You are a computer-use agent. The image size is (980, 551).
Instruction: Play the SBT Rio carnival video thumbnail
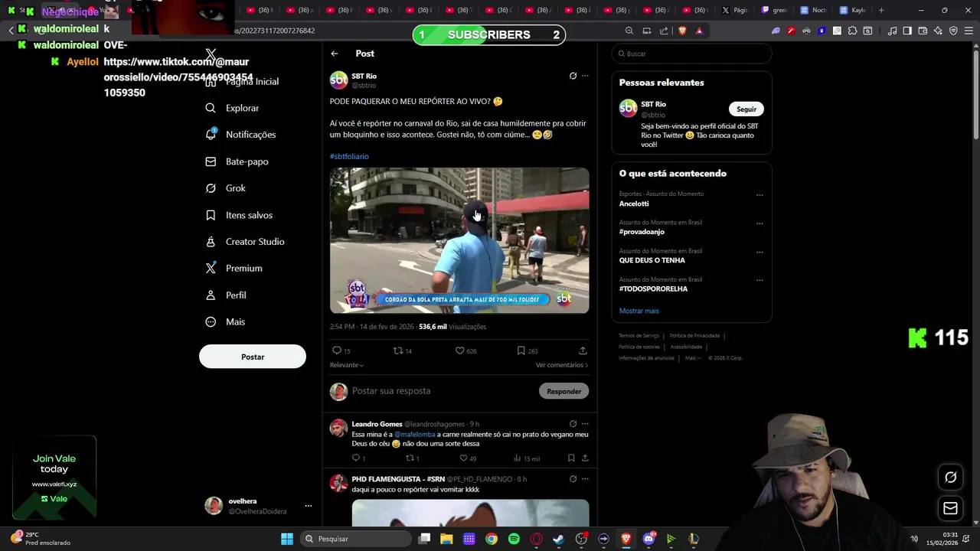click(x=459, y=240)
